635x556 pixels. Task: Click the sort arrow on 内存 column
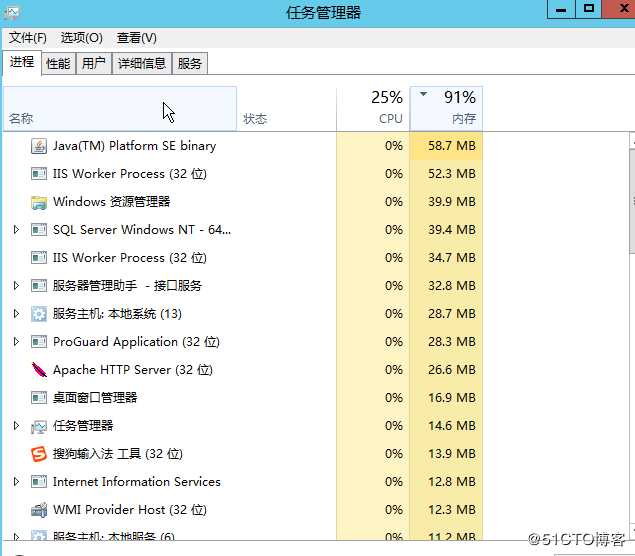(424, 94)
